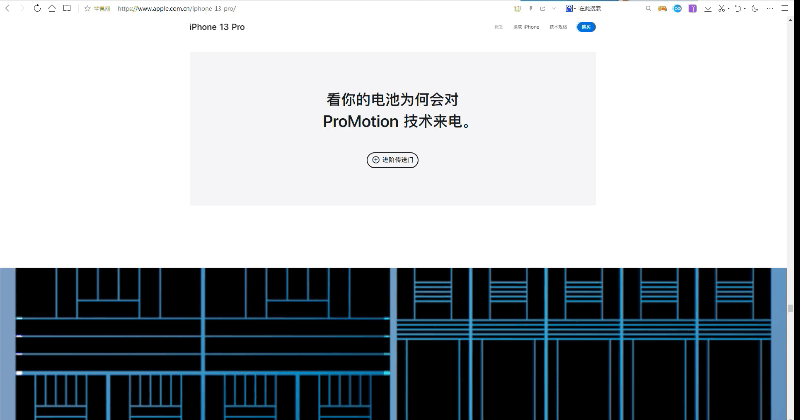Expand the address bar chevron dropdown
The image size is (800, 420).
pos(554,8)
